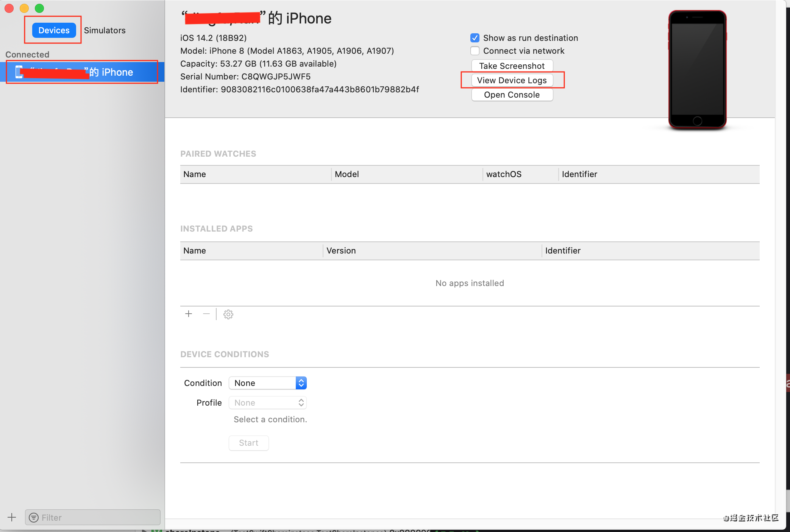790x532 pixels.
Task: Open the gear menu below the apps list
Action: tap(228, 314)
